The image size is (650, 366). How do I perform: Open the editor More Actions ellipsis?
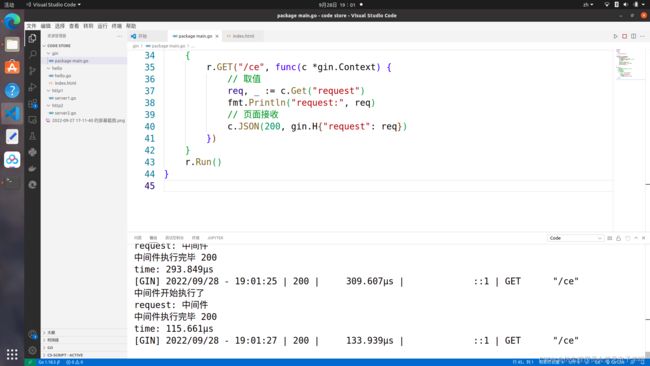pyautogui.click(x=643, y=36)
